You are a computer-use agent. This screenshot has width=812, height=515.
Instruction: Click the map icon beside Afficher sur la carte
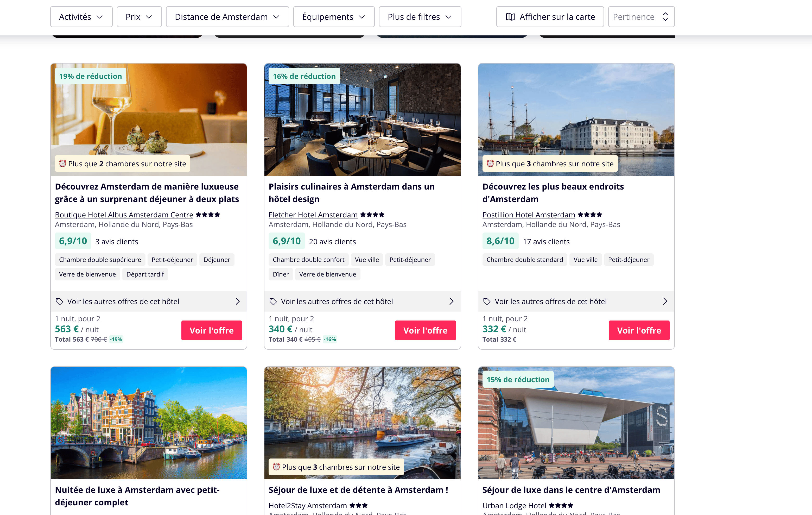(510, 17)
